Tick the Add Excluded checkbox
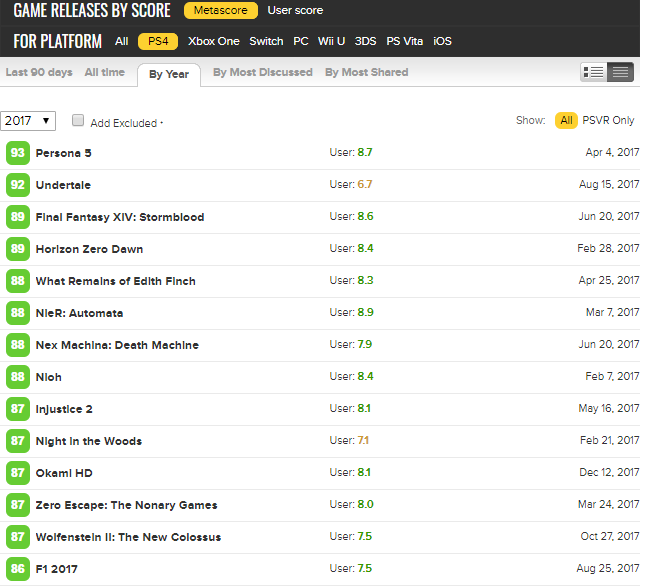 coord(78,120)
